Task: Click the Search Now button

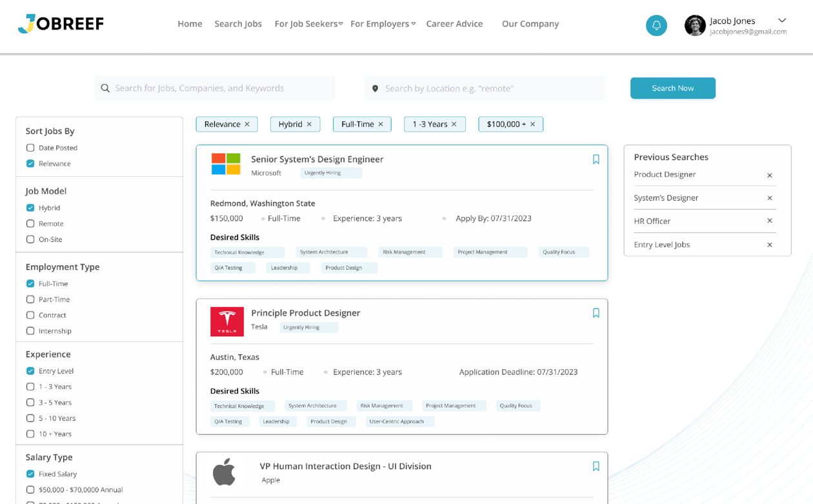Action: (673, 88)
